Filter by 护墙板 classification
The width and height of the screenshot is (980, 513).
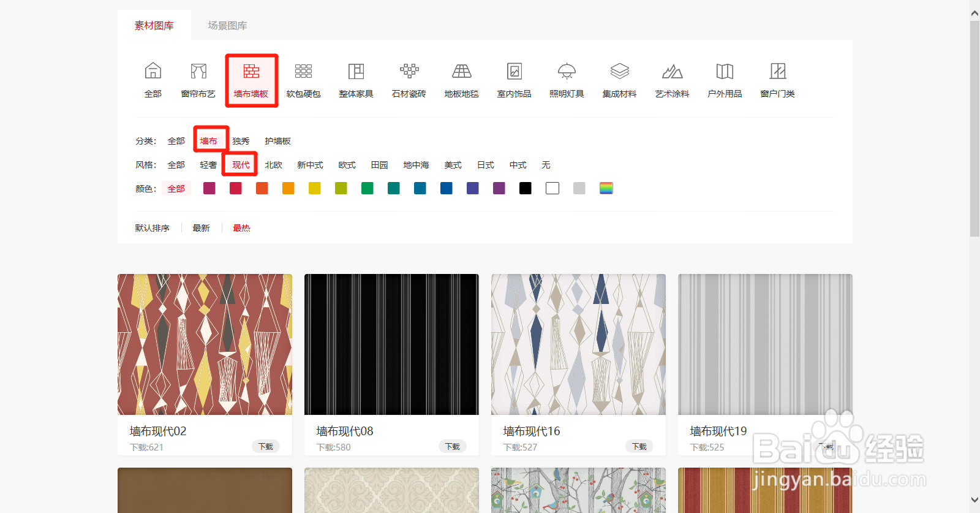[278, 141]
